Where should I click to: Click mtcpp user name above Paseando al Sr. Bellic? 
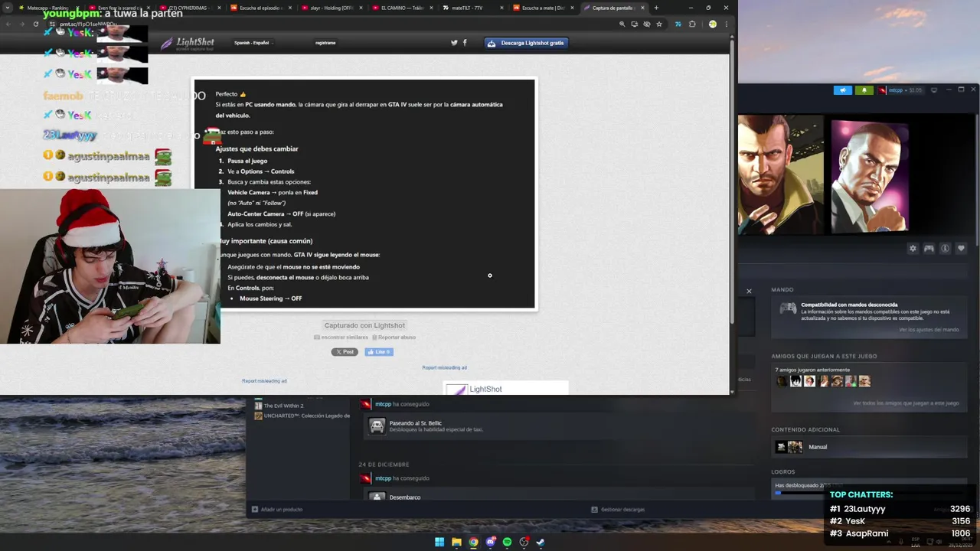[x=383, y=404]
